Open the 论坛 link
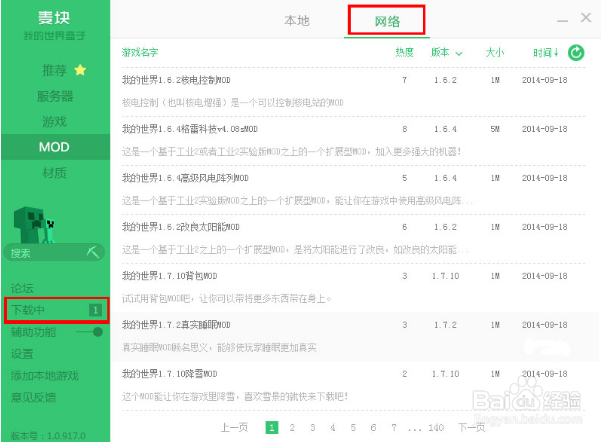This screenshot has height=442, width=616. (22, 288)
